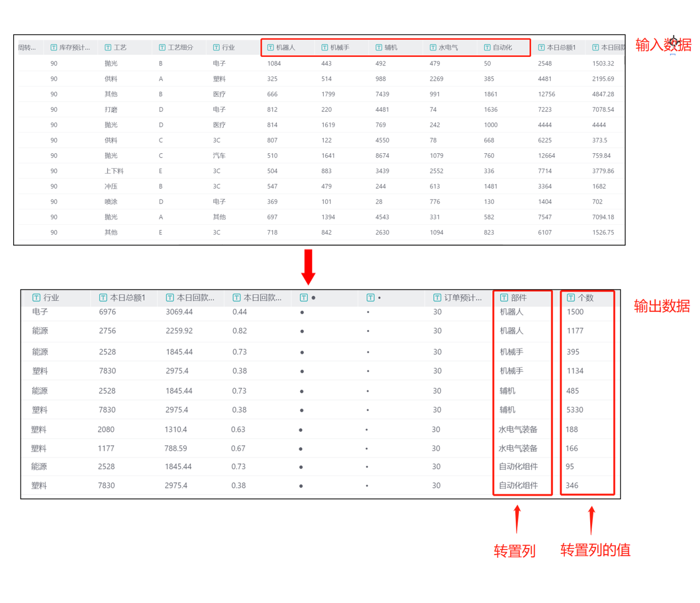The width and height of the screenshot is (700, 603).
Task: Click the type icon beside 自动化 column header
Action: [x=487, y=48]
